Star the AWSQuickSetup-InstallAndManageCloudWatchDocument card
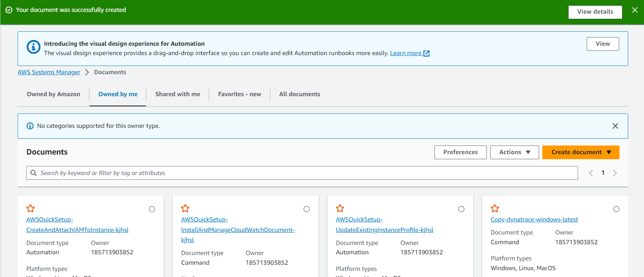644x277 pixels. (x=185, y=208)
